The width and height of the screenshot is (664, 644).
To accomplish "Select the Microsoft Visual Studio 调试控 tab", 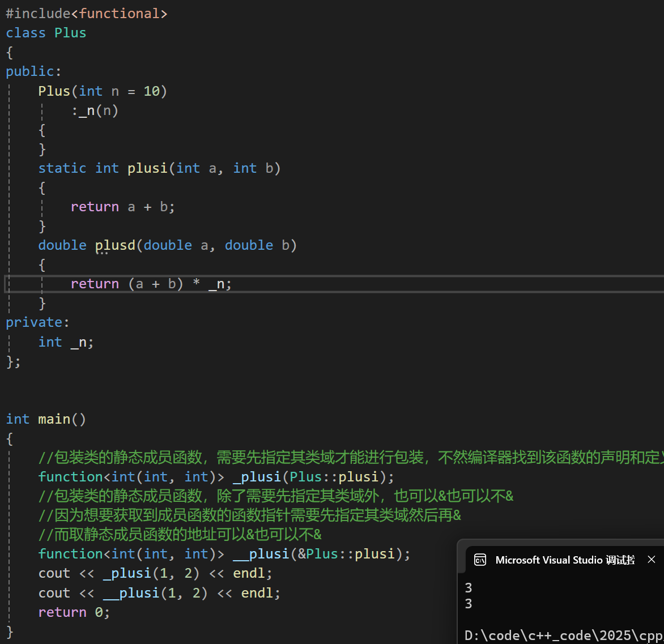I will point(564,560).
